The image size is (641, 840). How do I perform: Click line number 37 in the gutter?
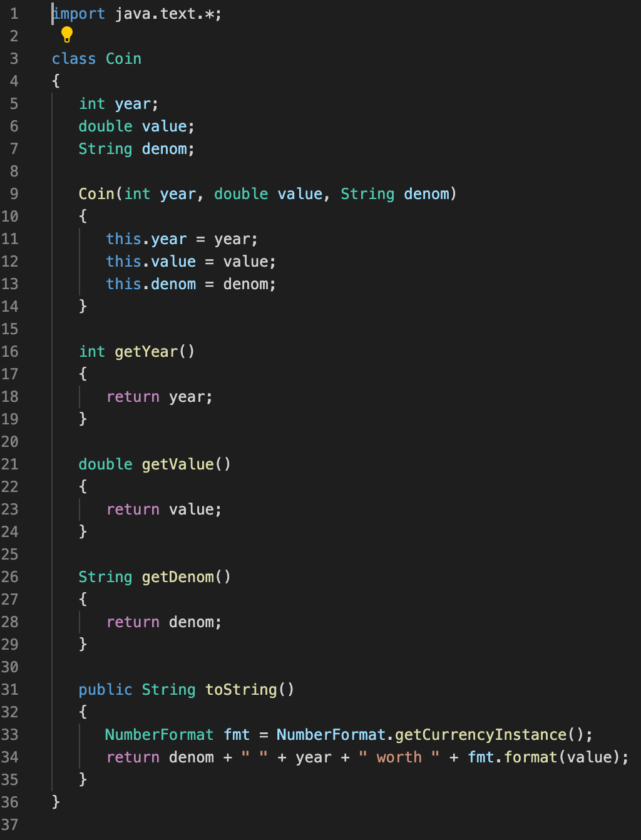(x=10, y=825)
